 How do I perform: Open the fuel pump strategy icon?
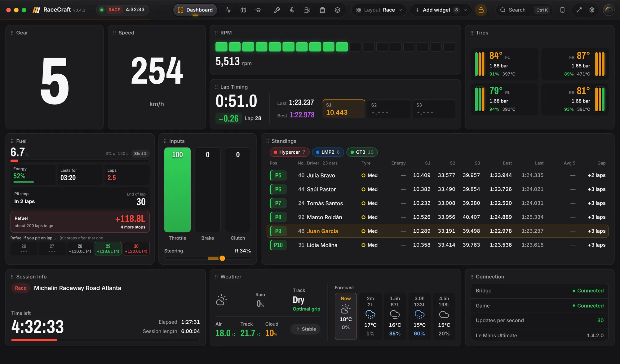[307, 10]
